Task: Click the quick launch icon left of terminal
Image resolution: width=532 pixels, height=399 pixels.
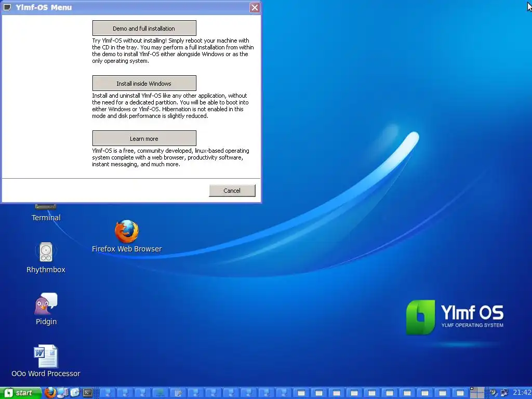Action: click(75, 393)
